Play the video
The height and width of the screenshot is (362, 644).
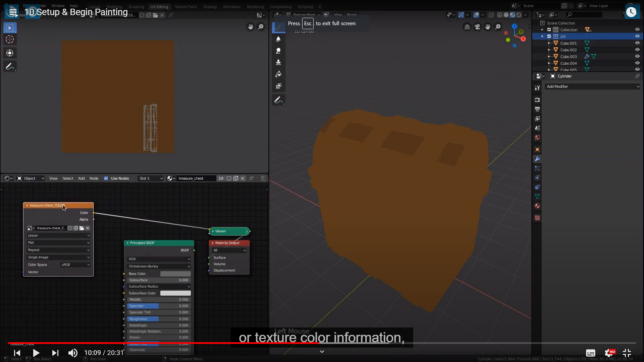pos(36,353)
